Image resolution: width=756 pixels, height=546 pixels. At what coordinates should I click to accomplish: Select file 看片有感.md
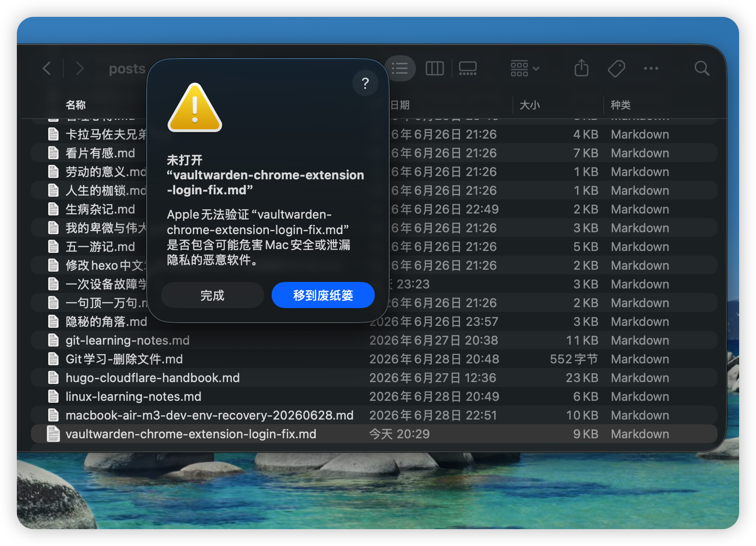100,153
